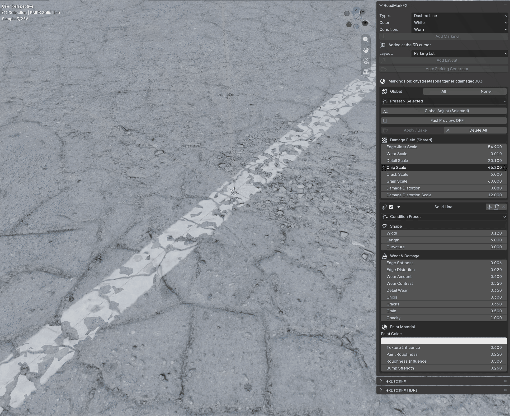Toggle the camera view icon in viewport

click(x=366, y=61)
